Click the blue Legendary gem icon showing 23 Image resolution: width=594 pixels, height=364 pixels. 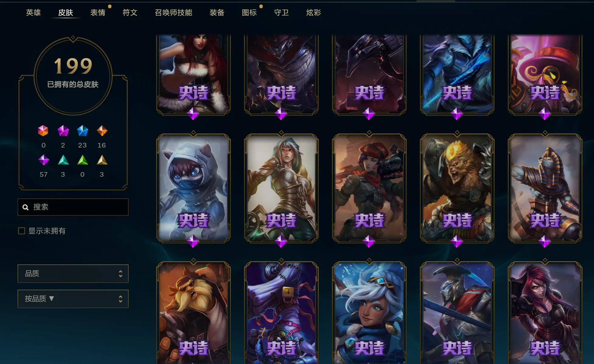coord(83,131)
